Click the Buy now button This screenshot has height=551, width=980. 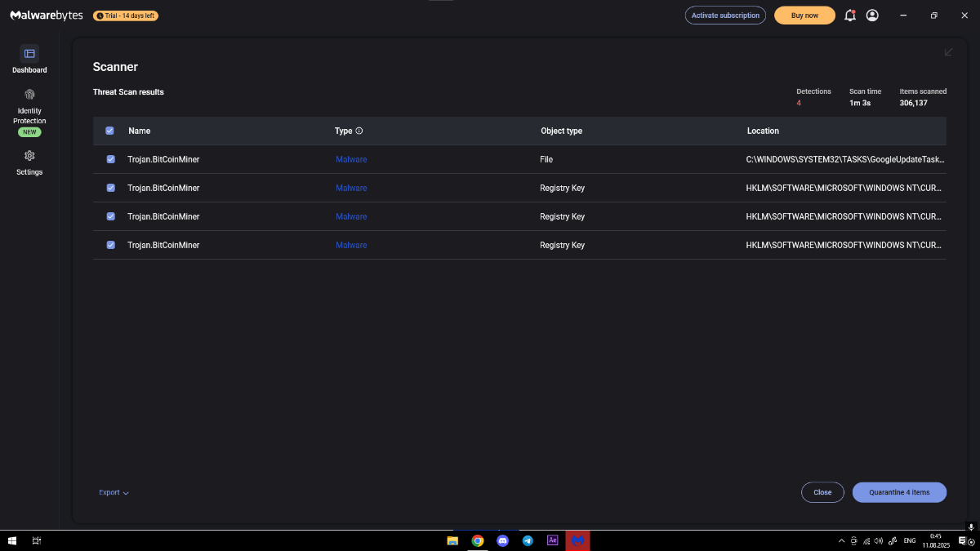pyautogui.click(x=804, y=16)
